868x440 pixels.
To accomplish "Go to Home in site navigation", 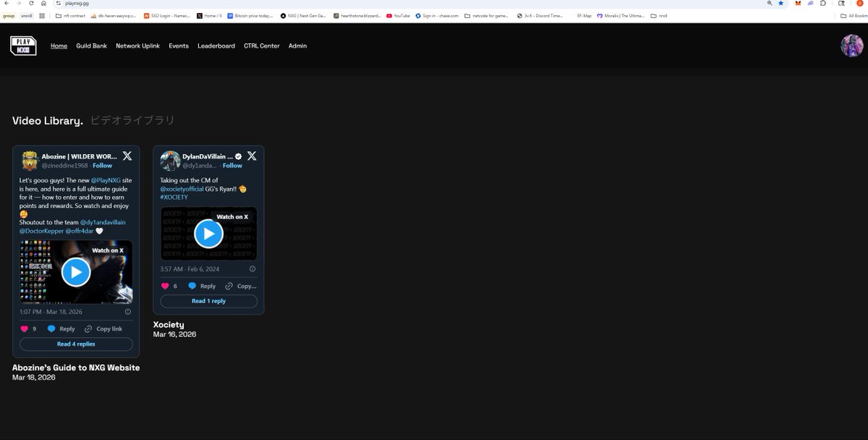I will point(59,46).
